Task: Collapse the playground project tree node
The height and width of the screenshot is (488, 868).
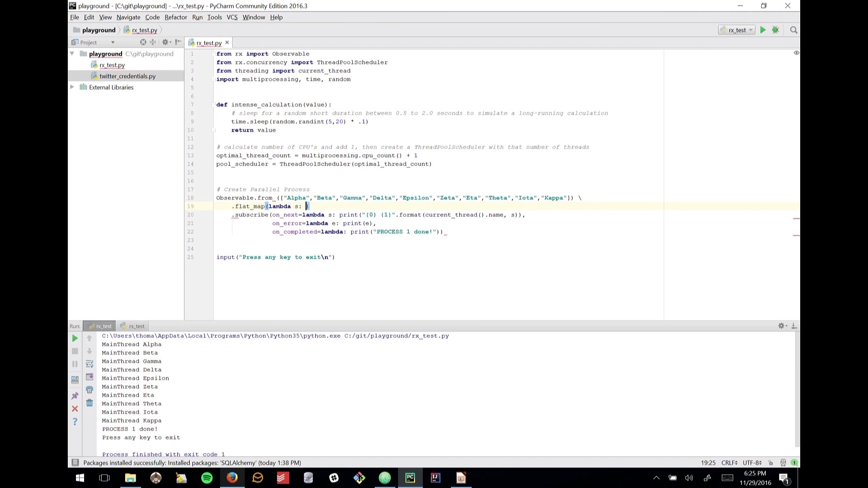Action: pos(72,53)
